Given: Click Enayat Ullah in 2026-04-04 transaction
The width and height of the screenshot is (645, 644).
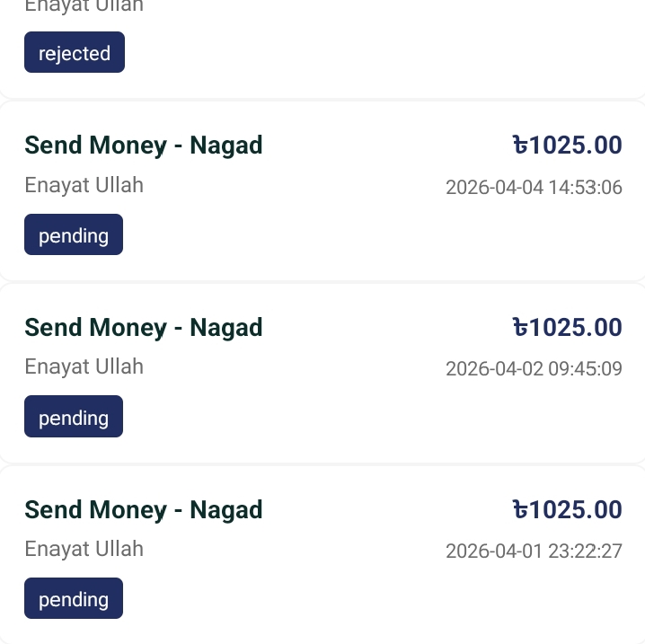Looking at the screenshot, I should tap(84, 186).
